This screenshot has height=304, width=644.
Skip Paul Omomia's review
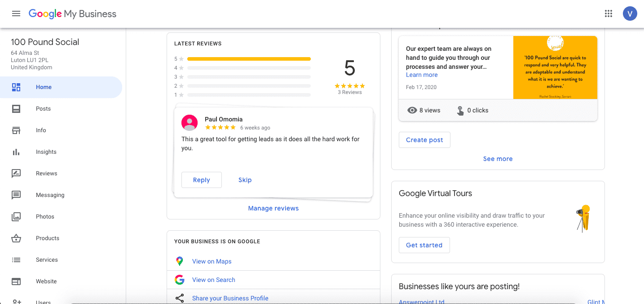(x=245, y=180)
